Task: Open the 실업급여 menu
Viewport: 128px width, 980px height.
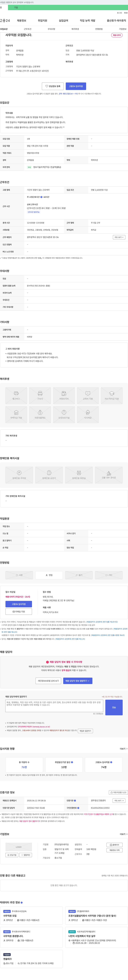Action: [63, 21]
